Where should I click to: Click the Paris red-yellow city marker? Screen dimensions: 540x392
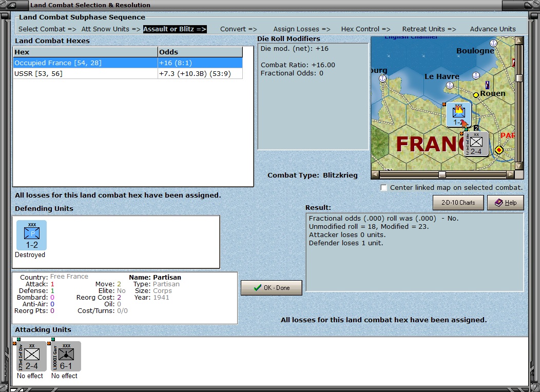(498, 150)
